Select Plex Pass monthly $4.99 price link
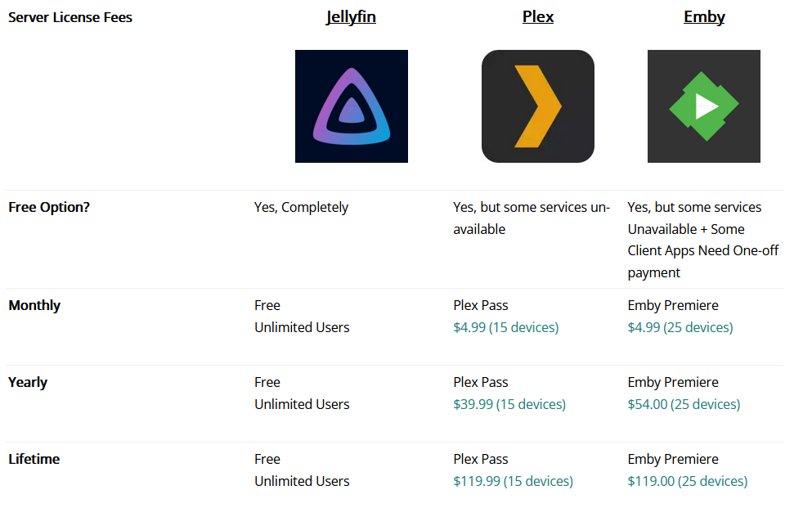 505,327
